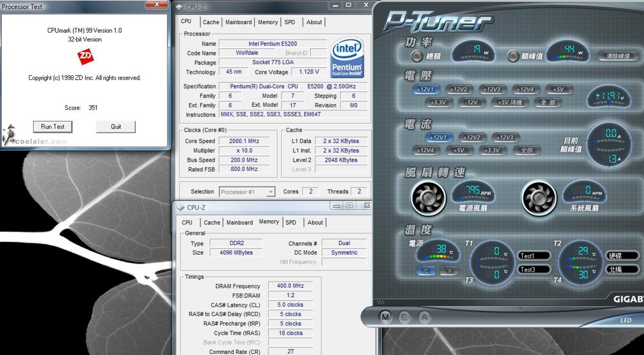644x355 pixels.
Task: Click Run Test in the Processor Test window
Action: click(x=53, y=127)
